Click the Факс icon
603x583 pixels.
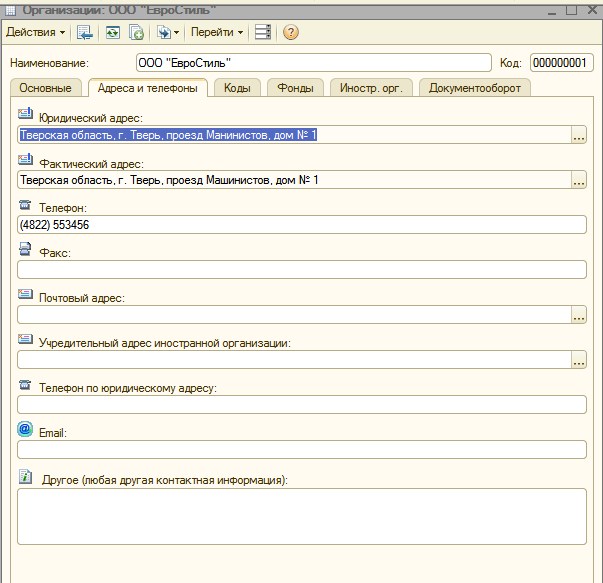point(26,250)
